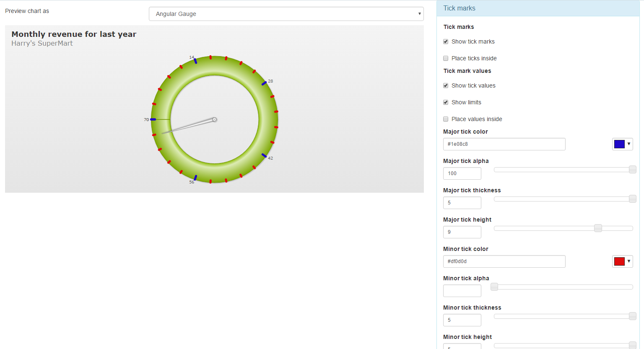Toggle the Place ticks inside checkbox
The image size is (644, 349).
[446, 59]
